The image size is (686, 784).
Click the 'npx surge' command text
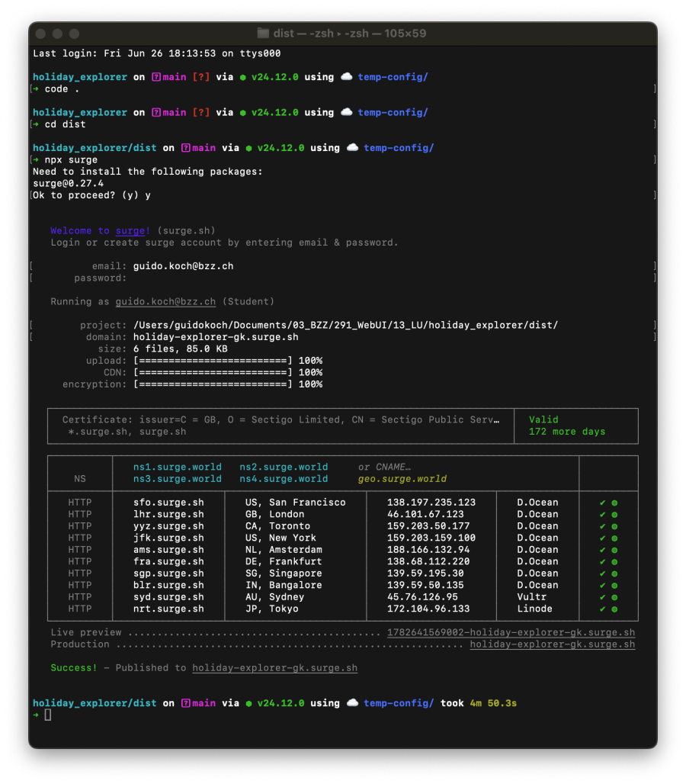coord(71,160)
